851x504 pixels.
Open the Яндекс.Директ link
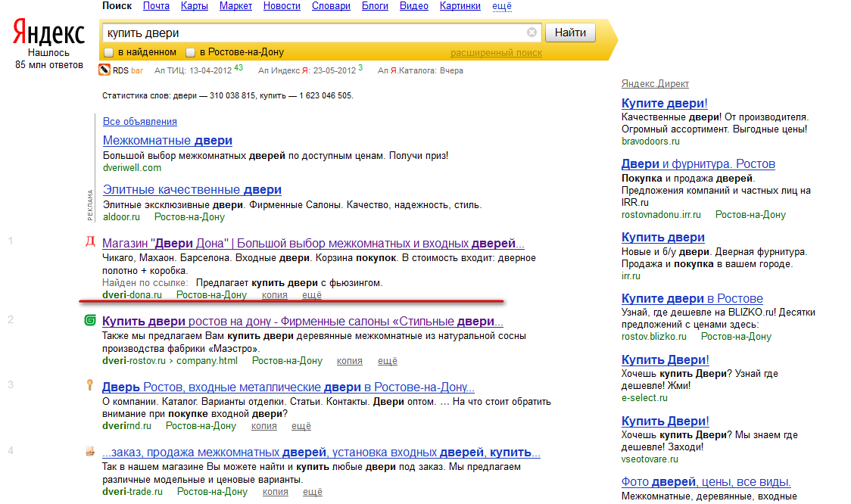click(x=655, y=83)
